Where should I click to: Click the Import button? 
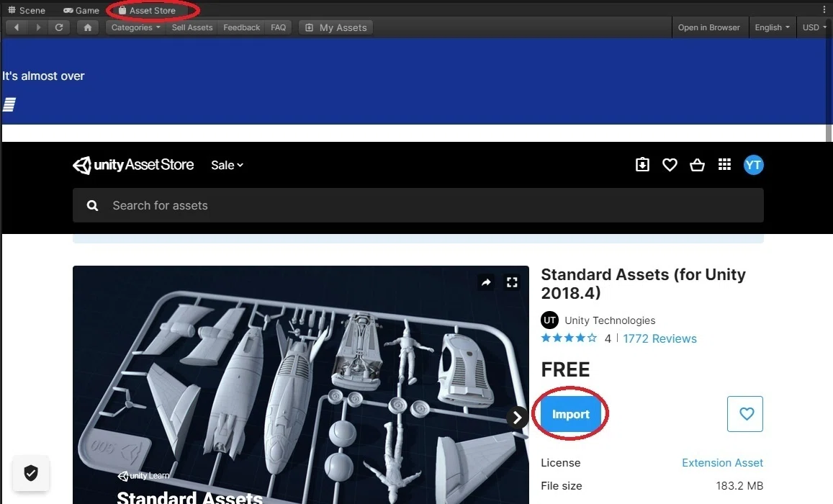point(570,414)
